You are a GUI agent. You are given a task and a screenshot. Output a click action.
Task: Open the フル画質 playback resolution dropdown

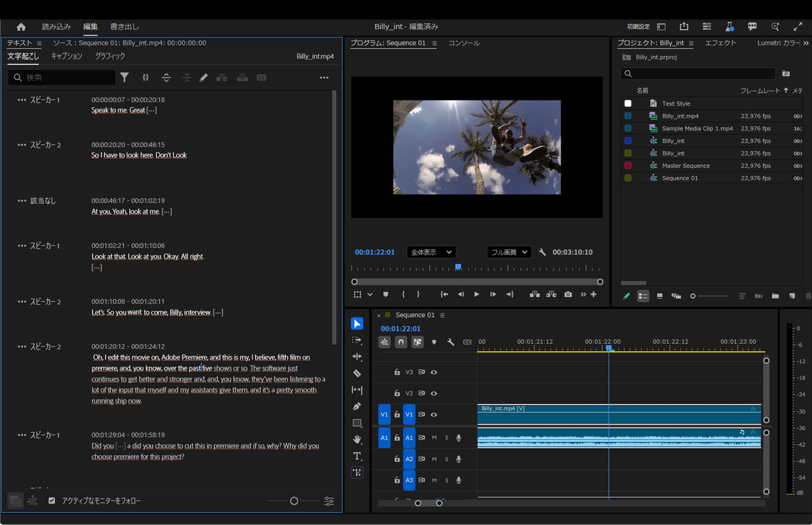pos(509,252)
